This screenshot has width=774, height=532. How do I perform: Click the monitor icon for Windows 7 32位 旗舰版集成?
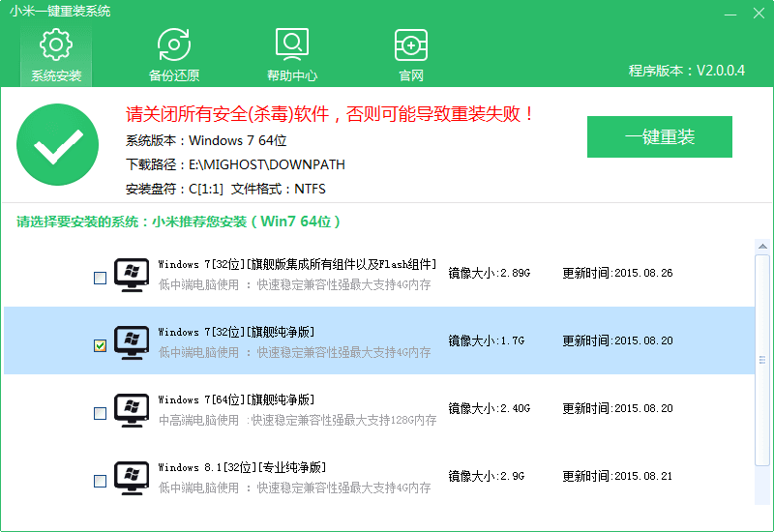pyautogui.click(x=132, y=275)
